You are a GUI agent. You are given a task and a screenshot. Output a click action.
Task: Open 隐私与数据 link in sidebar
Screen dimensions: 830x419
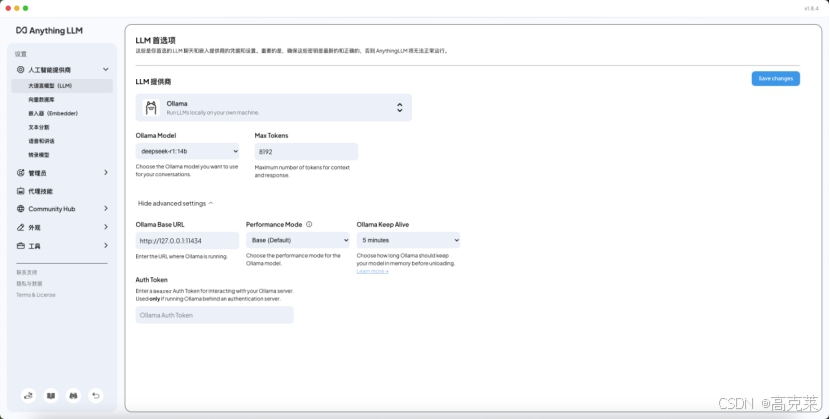click(x=29, y=284)
